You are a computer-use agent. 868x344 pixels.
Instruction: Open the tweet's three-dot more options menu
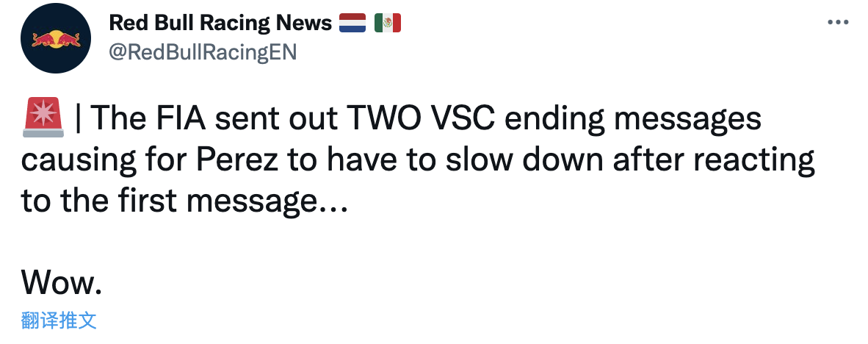tap(838, 23)
